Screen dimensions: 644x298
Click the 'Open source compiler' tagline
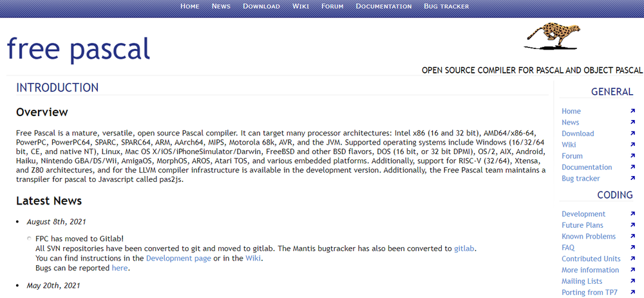[x=532, y=70]
